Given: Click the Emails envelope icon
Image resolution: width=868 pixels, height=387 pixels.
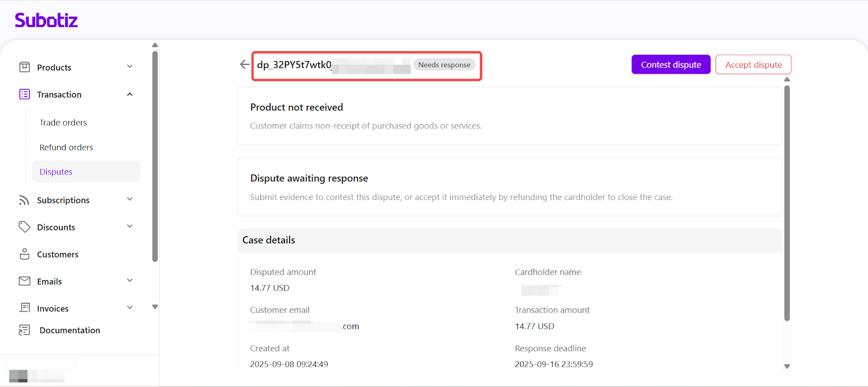Looking at the screenshot, I should (x=24, y=281).
